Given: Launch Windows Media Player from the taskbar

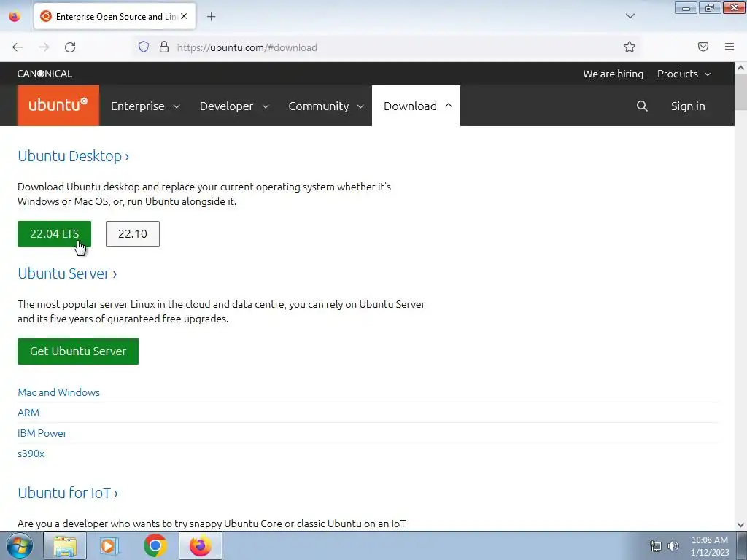Looking at the screenshot, I should coord(109,545).
